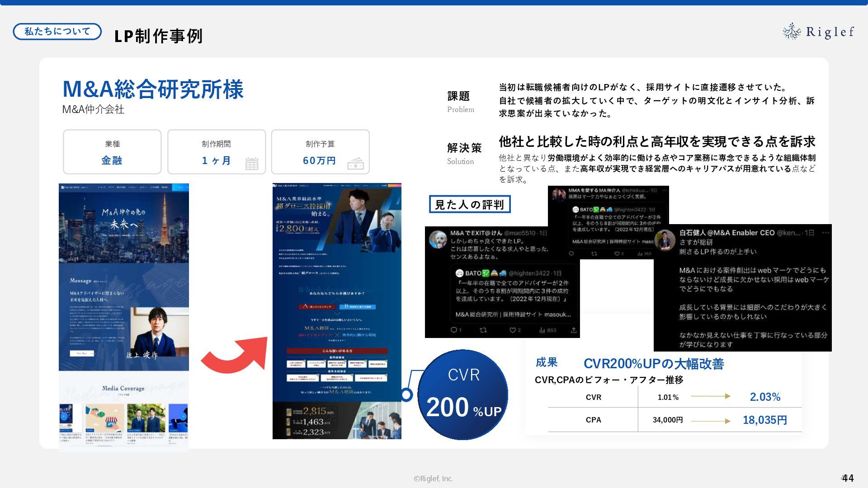
Task: Click the 18,035円 CPA result value
Action: click(x=765, y=420)
